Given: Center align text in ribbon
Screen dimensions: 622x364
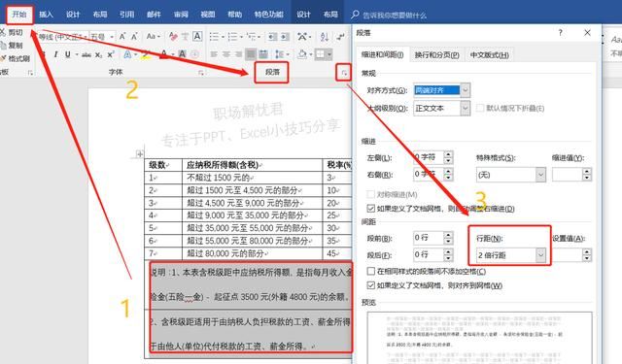Looking at the screenshot, I should point(226,54).
